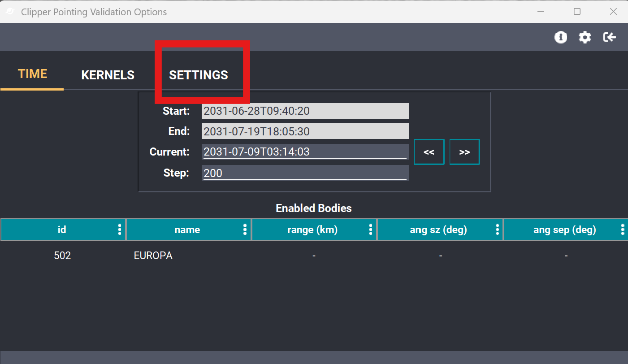Open the name column menu dots

click(x=245, y=230)
